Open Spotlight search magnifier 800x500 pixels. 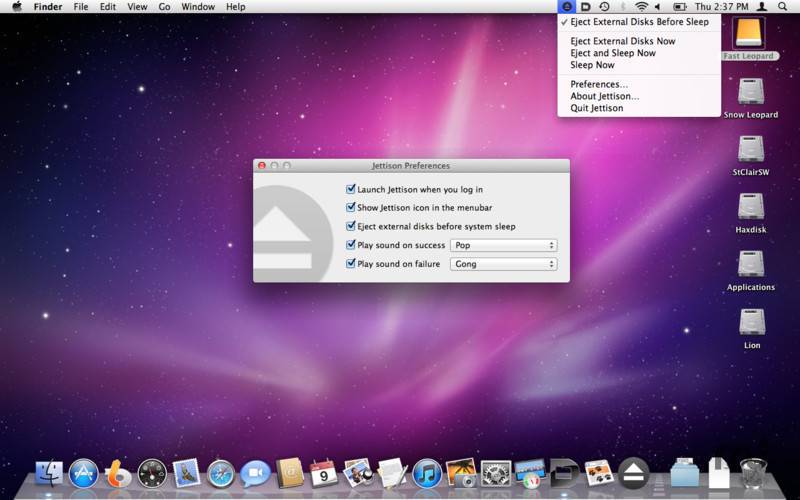tap(782, 7)
